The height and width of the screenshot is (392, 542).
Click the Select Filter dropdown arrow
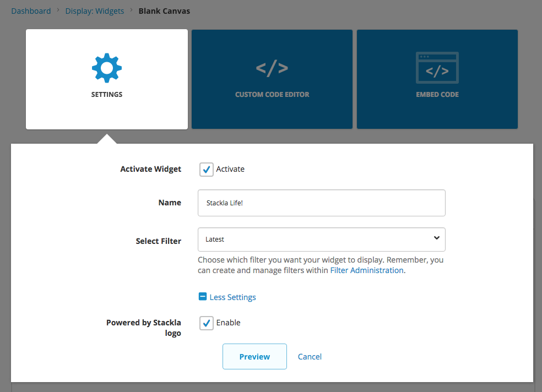(436, 238)
